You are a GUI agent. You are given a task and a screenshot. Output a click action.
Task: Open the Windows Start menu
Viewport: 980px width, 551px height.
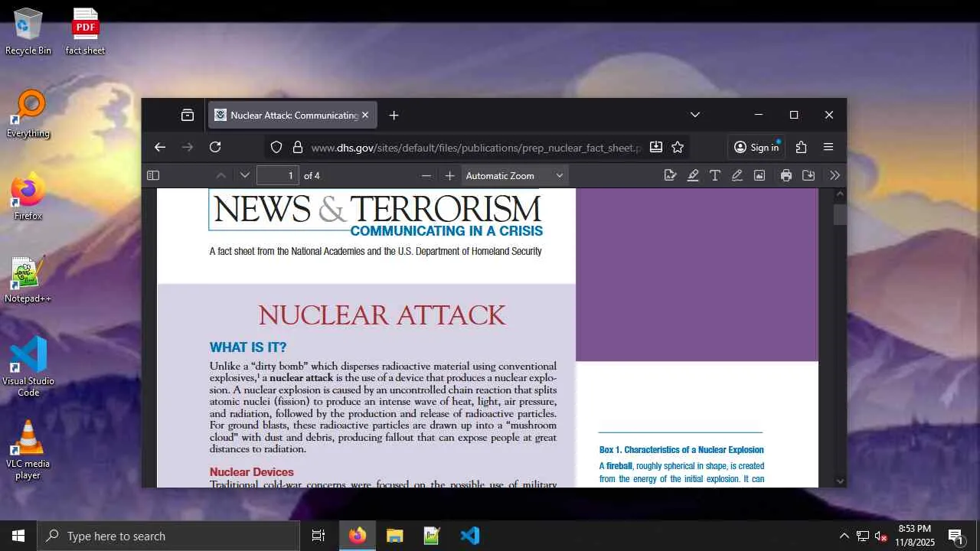pos(18,536)
